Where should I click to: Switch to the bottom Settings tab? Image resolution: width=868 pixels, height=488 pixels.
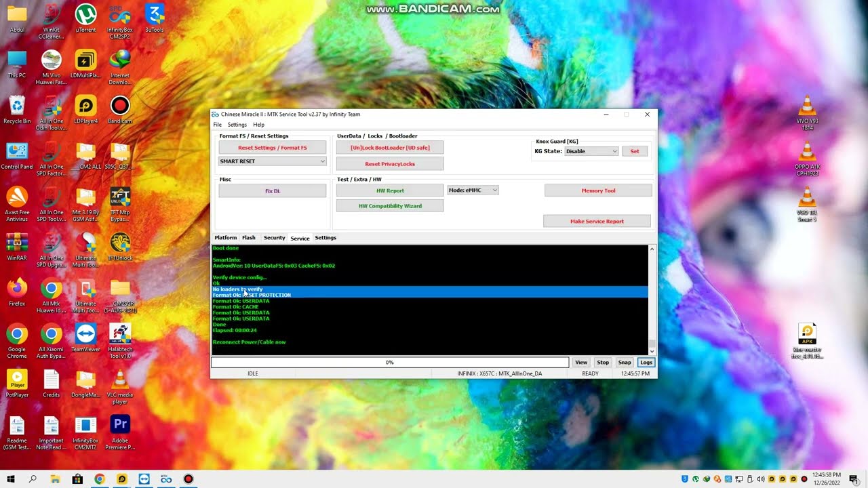pyautogui.click(x=325, y=238)
